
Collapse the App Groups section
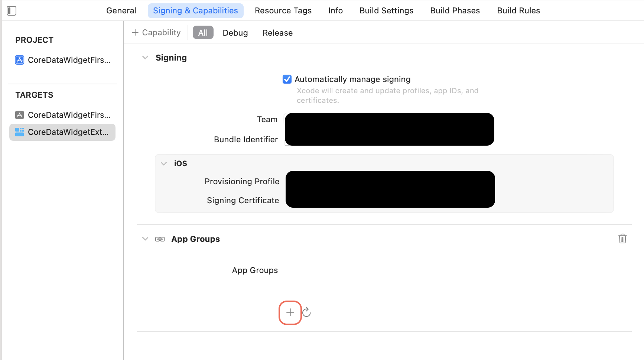tap(145, 239)
